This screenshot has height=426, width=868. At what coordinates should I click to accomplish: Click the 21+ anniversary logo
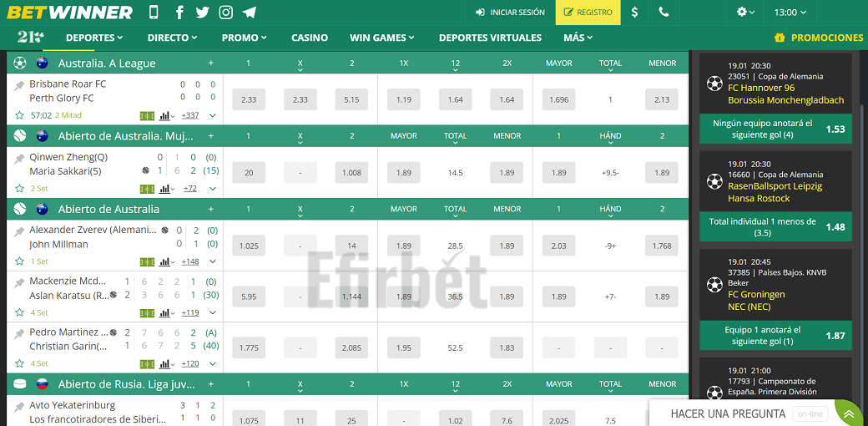(30, 38)
